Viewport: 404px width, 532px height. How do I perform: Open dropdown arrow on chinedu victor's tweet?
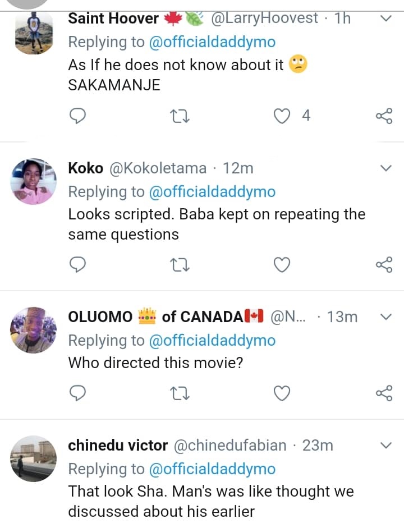pyautogui.click(x=385, y=446)
